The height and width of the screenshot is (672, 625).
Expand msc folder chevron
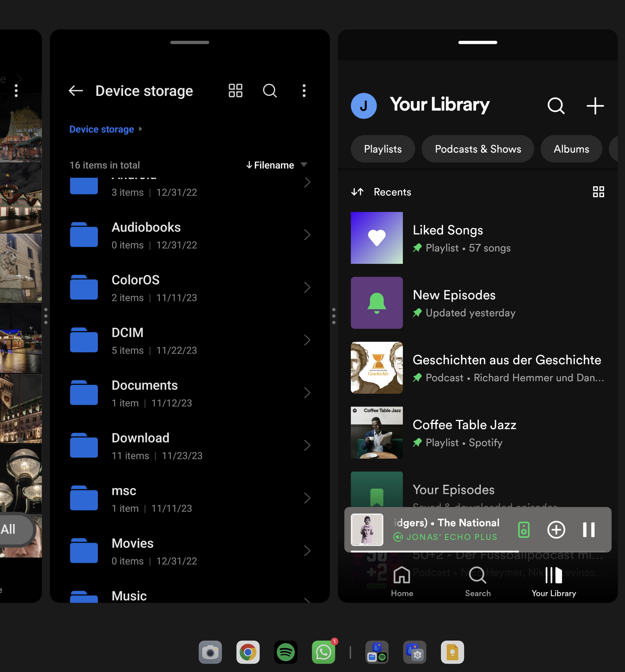pos(307,498)
